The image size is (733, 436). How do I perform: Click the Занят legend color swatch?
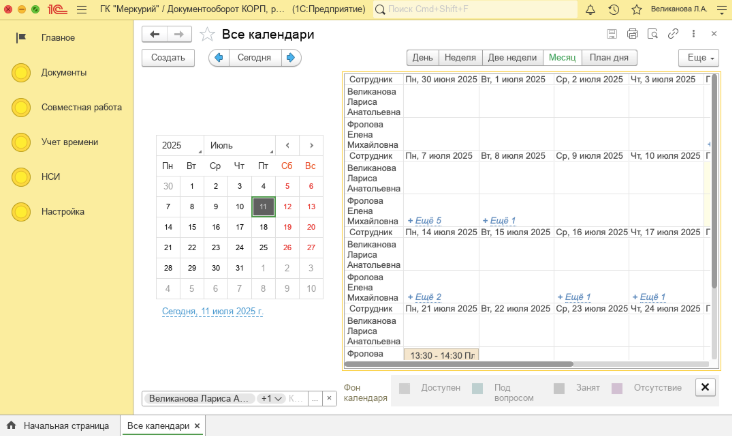560,388
